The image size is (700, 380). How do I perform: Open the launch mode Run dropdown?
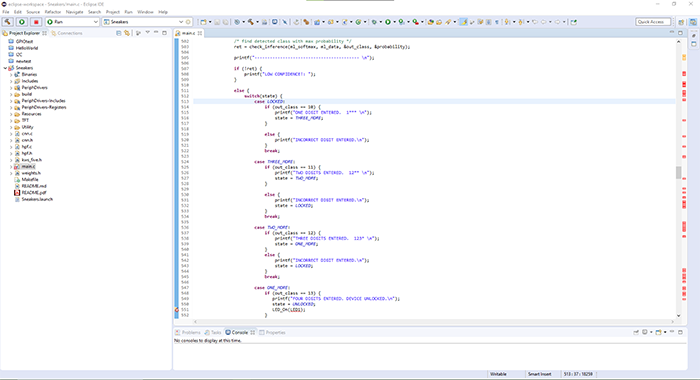(72, 22)
